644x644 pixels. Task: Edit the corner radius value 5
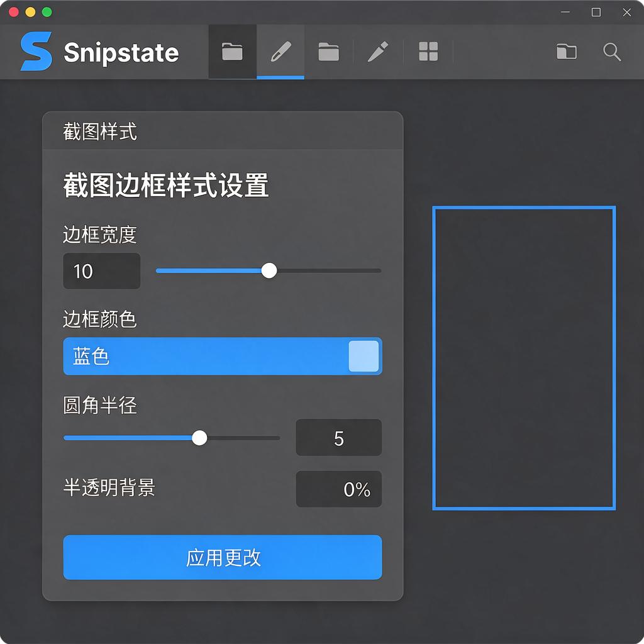click(x=339, y=438)
